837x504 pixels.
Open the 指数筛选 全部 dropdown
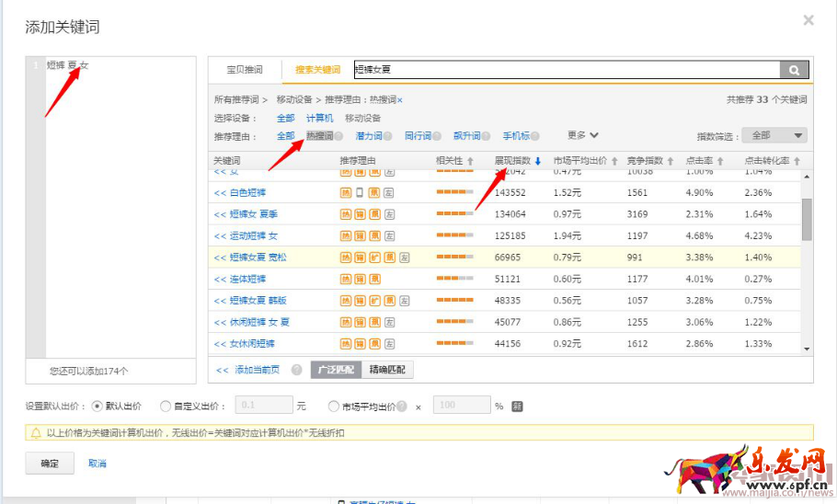pyautogui.click(x=774, y=135)
